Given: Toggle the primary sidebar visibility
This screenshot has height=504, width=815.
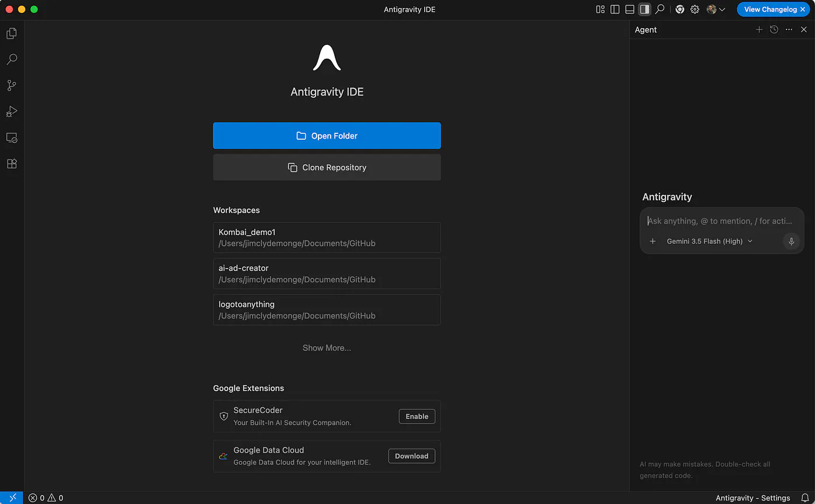Looking at the screenshot, I should click(x=615, y=9).
